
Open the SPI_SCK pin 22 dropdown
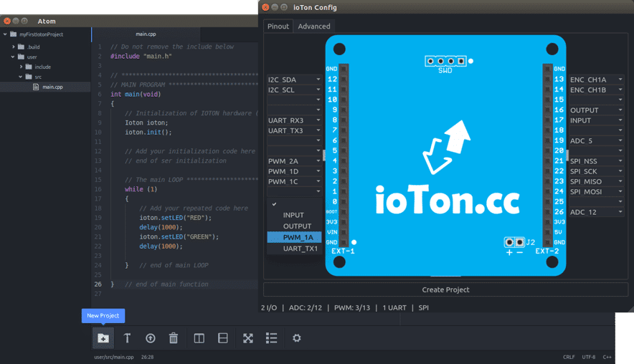click(597, 171)
